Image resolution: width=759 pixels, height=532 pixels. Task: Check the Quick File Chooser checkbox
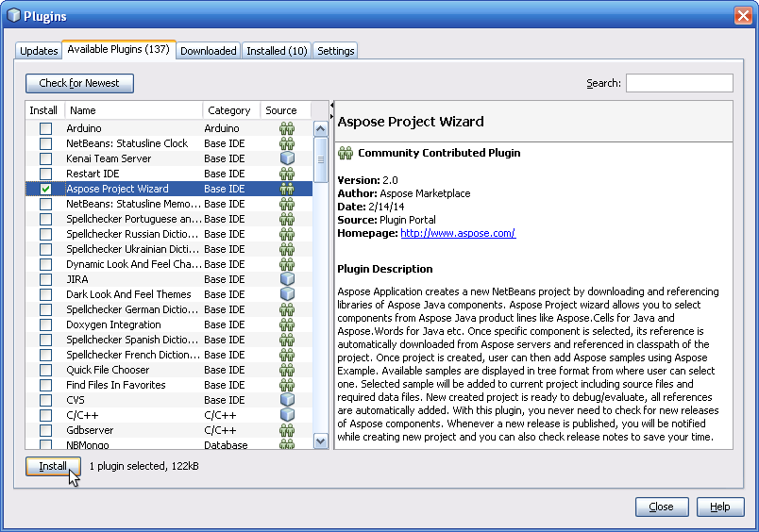[x=45, y=370]
